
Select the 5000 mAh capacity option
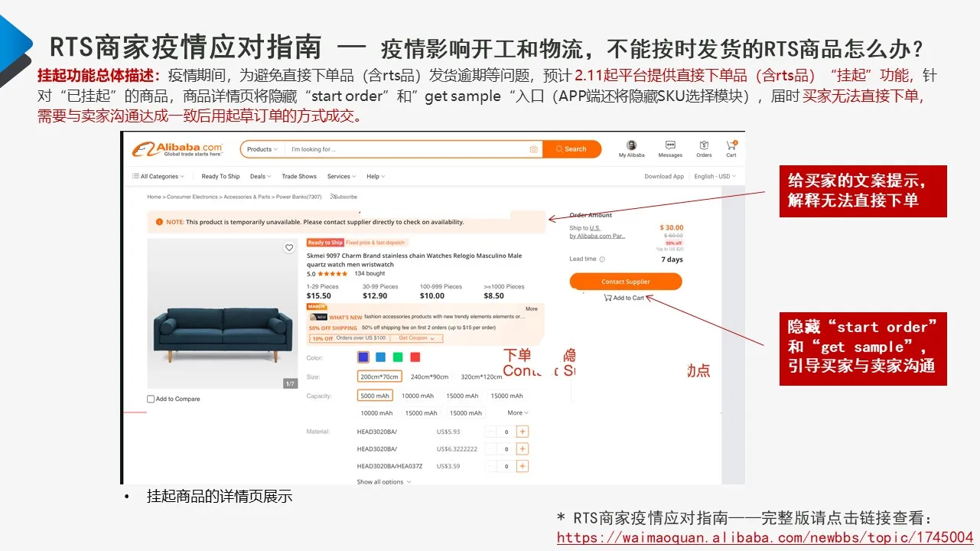(x=375, y=396)
